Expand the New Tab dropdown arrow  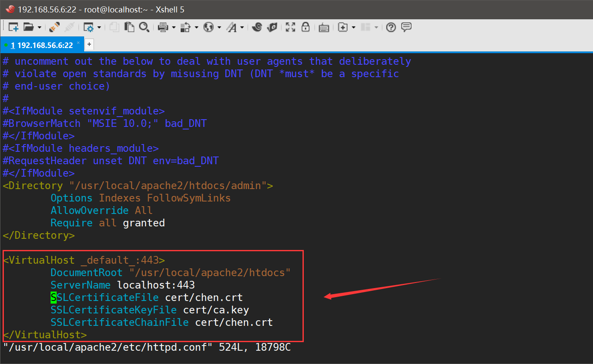point(354,27)
